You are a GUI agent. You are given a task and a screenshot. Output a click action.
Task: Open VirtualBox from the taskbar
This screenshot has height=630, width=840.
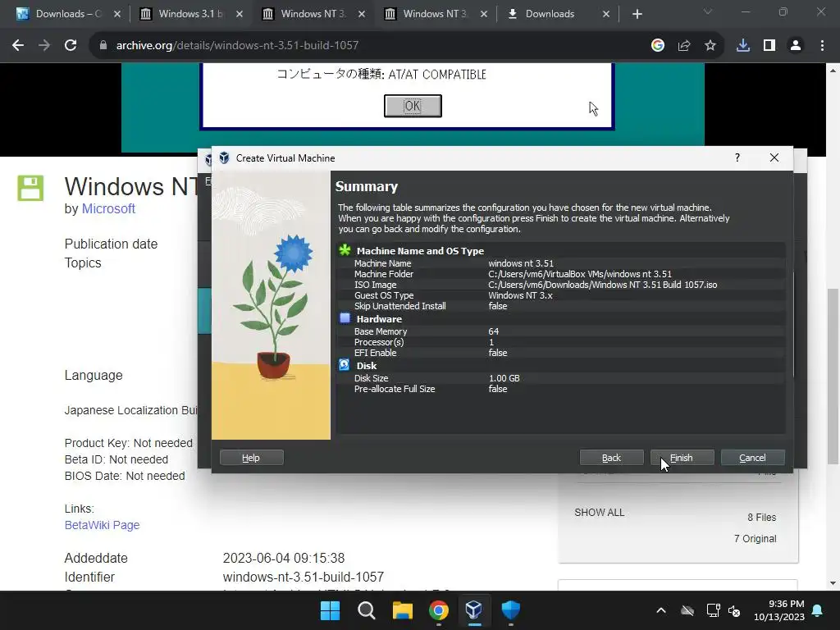pyautogui.click(x=474, y=610)
